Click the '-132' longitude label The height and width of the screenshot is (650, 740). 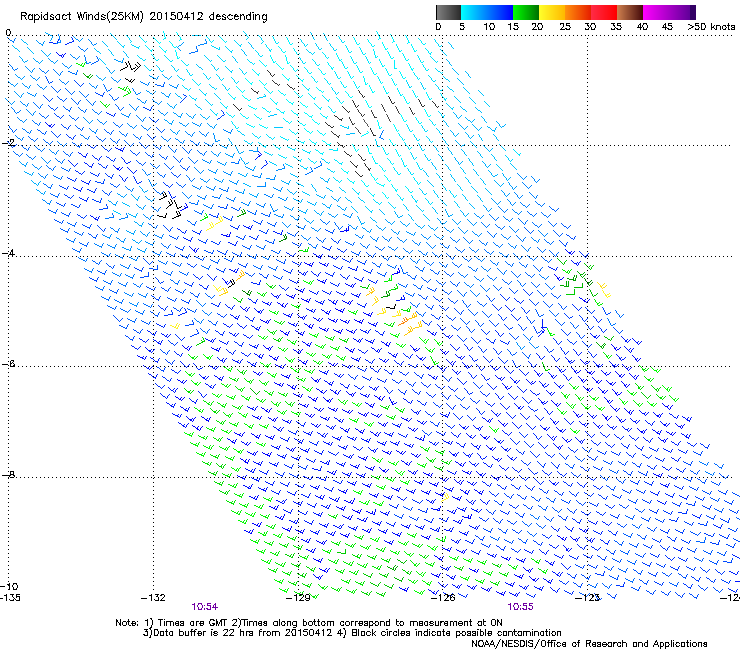point(153,598)
